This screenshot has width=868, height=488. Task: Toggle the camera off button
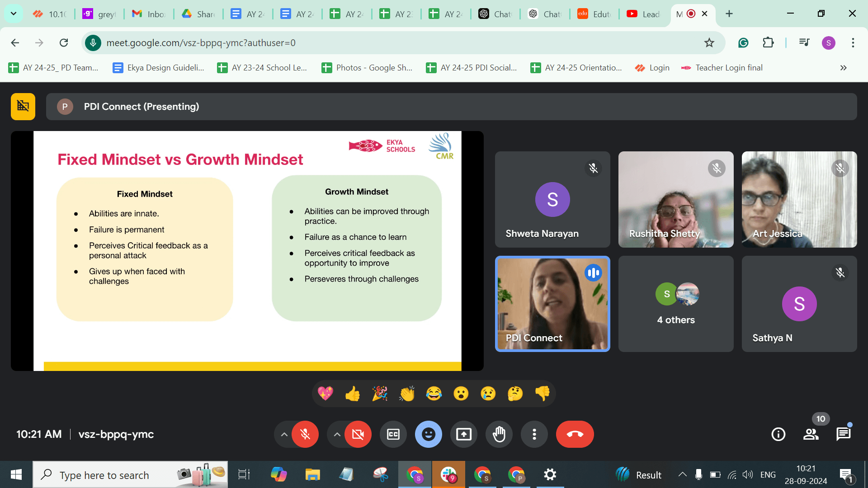358,434
